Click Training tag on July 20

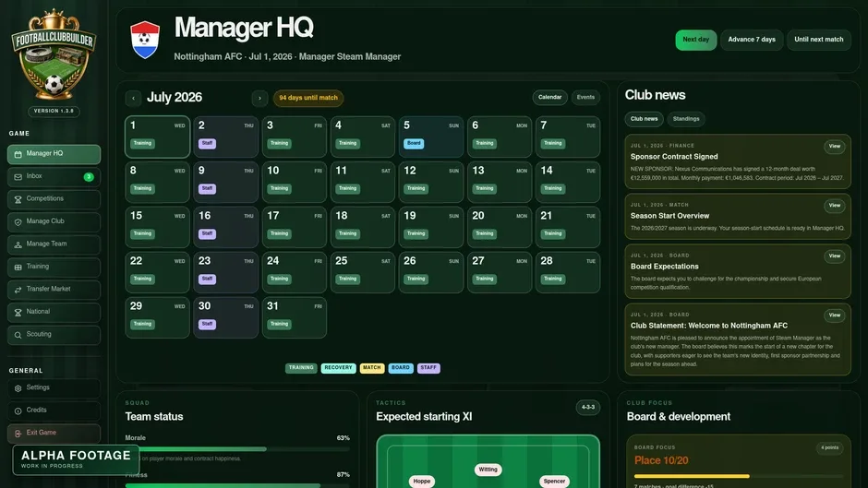click(485, 233)
